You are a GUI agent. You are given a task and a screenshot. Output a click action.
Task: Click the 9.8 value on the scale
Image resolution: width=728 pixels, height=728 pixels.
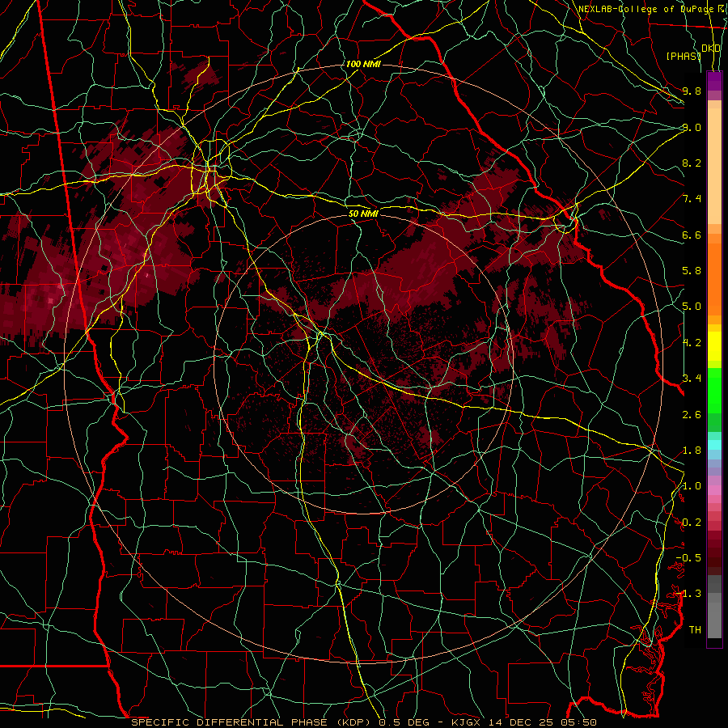692,91
